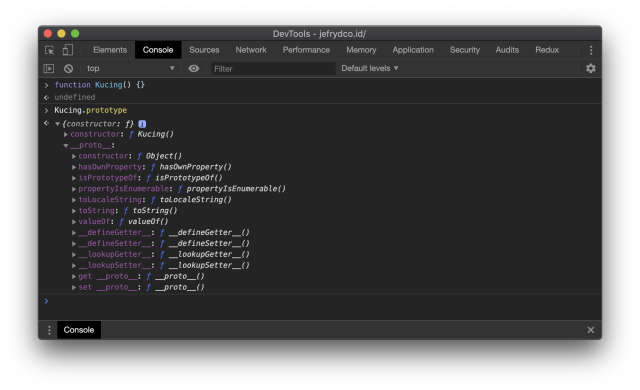Expand the propertyIsEnumerable property
This screenshot has width=640, height=390.
[74, 189]
